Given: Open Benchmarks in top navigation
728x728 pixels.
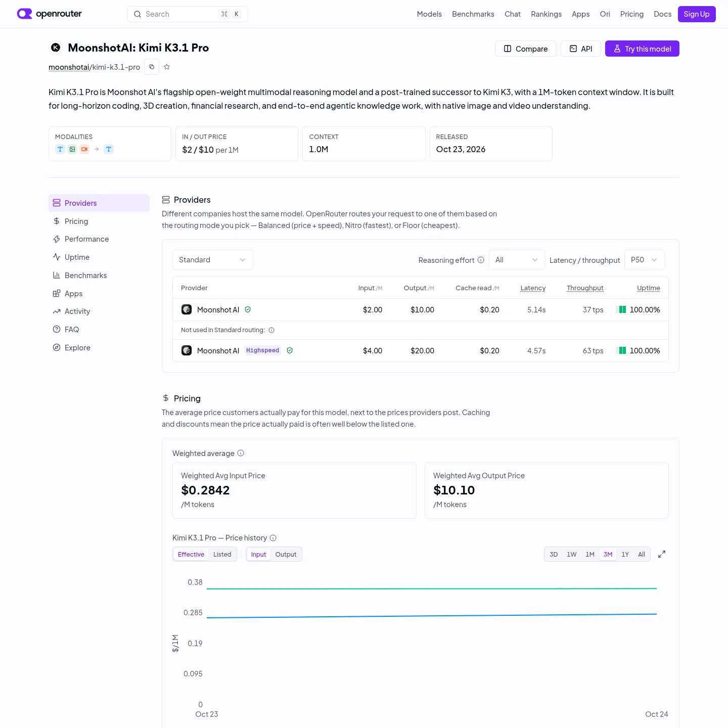Looking at the screenshot, I should 473,14.
